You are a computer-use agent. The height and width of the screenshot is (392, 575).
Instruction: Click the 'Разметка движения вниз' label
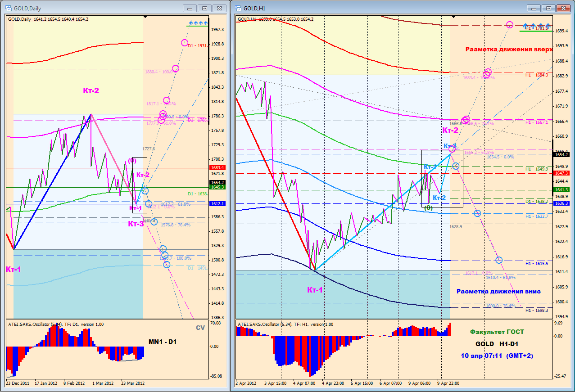tap(498, 291)
